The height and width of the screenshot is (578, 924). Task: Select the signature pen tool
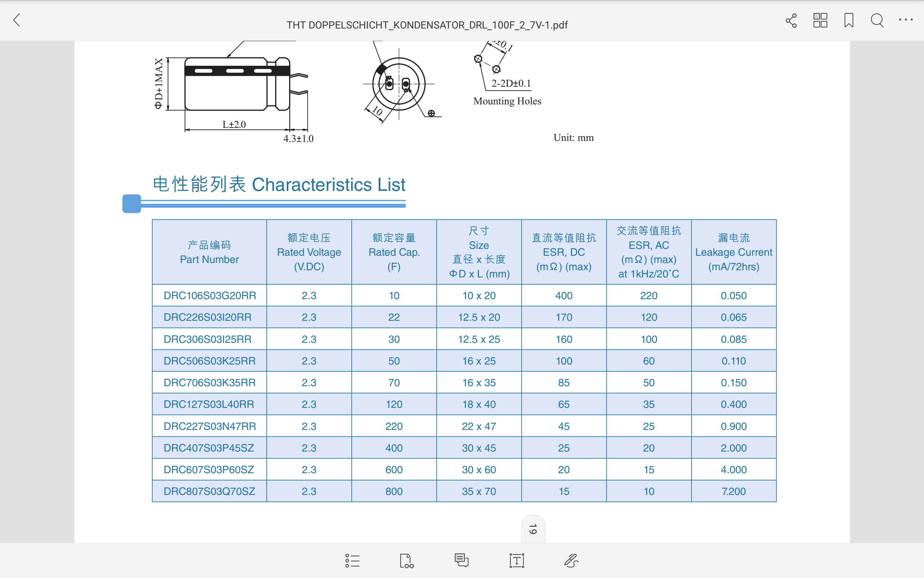[571, 560]
